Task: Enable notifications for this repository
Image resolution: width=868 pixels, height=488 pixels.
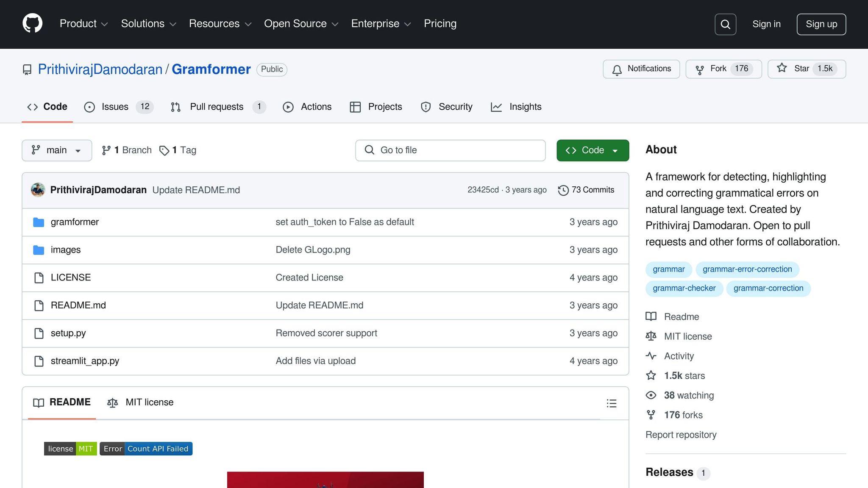Action: click(641, 69)
